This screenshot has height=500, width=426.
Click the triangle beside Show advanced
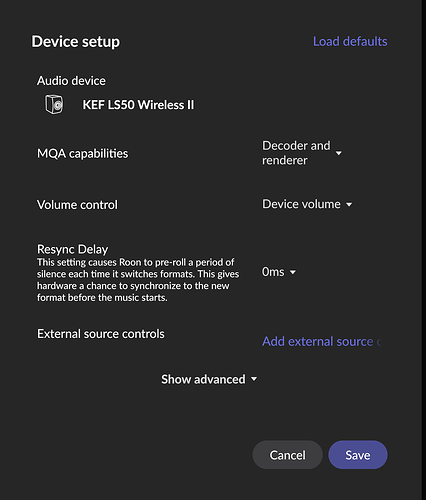254,379
